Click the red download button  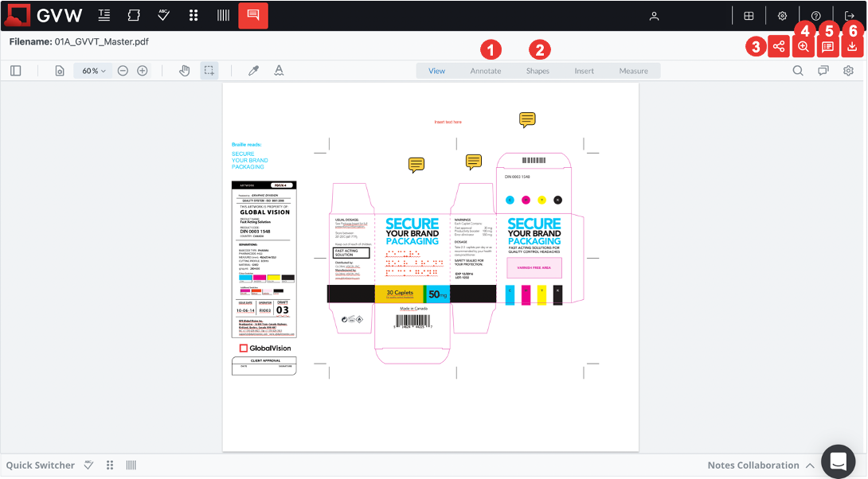(x=852, y=46)
